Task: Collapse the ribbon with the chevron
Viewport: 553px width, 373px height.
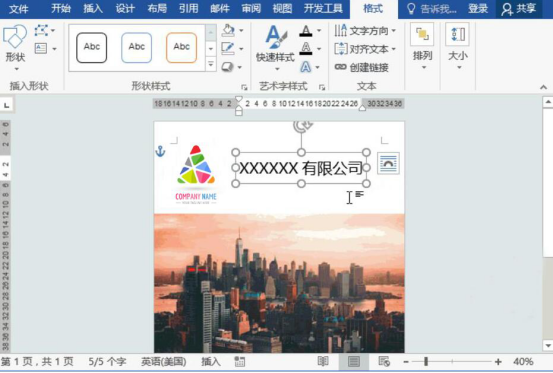Action: [x=543, y=87]
